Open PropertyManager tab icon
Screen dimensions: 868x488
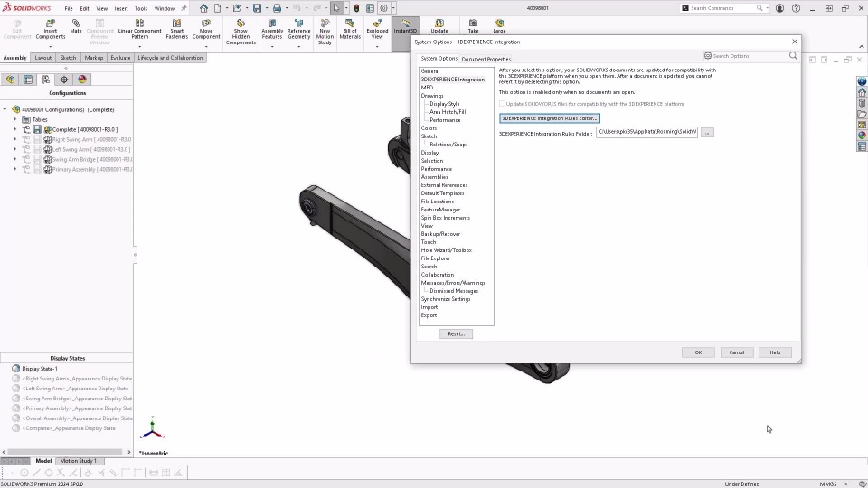[28, 80]
